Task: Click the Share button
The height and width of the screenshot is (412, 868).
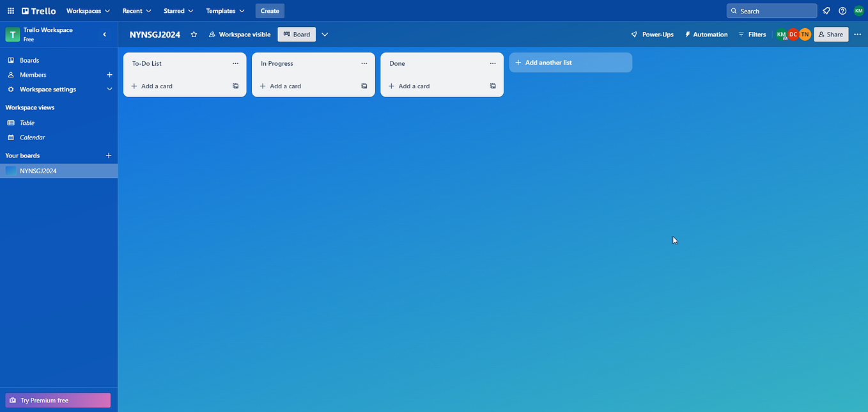Action: [x=830, y=34]
